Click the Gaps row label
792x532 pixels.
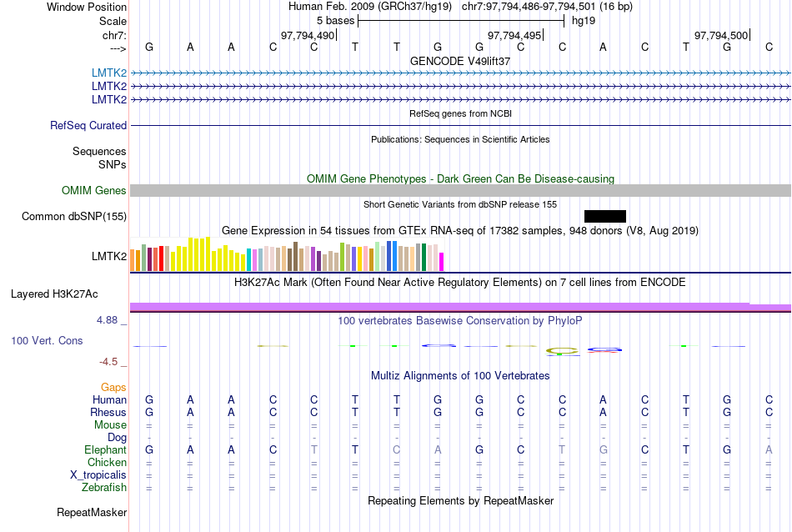[x=113, y=388]
